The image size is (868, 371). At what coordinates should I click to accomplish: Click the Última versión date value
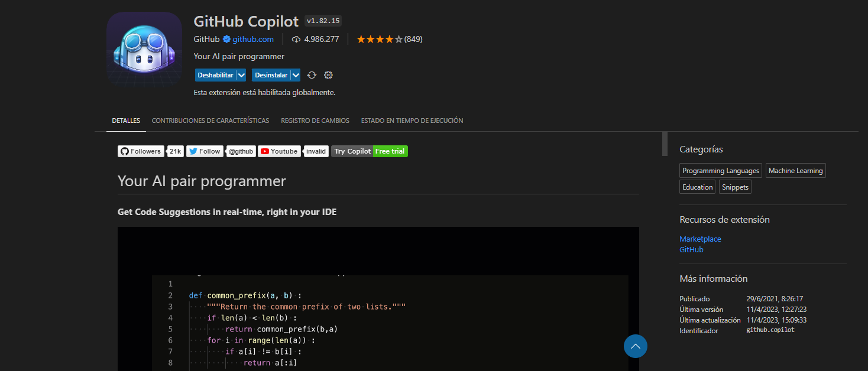776,310
